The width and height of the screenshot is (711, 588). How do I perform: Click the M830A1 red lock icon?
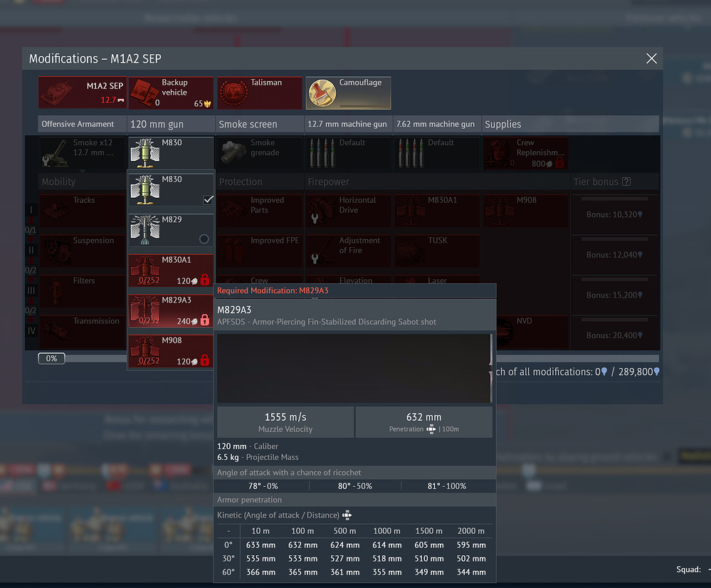pos(205,280)
